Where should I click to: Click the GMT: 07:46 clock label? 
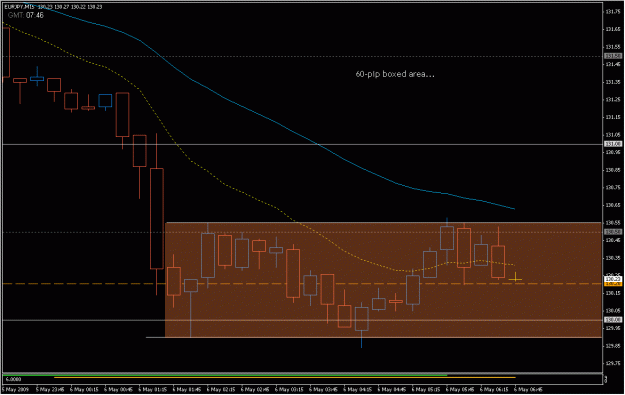[26, 16]
